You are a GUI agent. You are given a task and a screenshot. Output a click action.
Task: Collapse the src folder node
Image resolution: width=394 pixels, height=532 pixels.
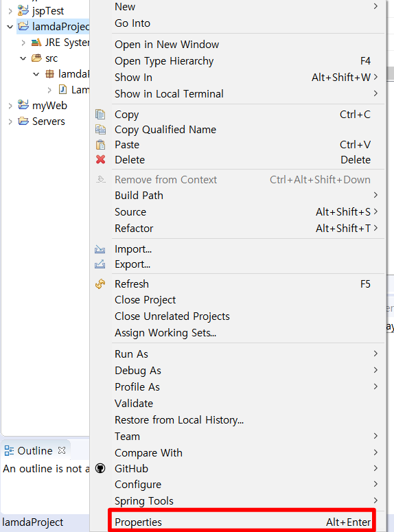23,58
